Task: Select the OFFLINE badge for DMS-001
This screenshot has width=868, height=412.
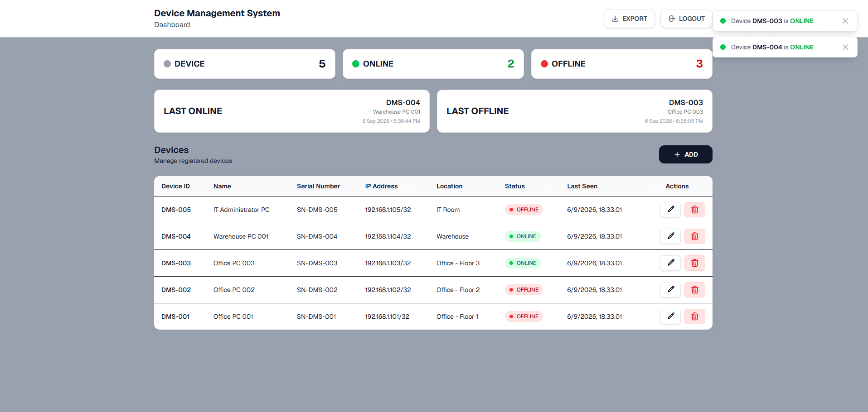Action: (x=524, y=316)
